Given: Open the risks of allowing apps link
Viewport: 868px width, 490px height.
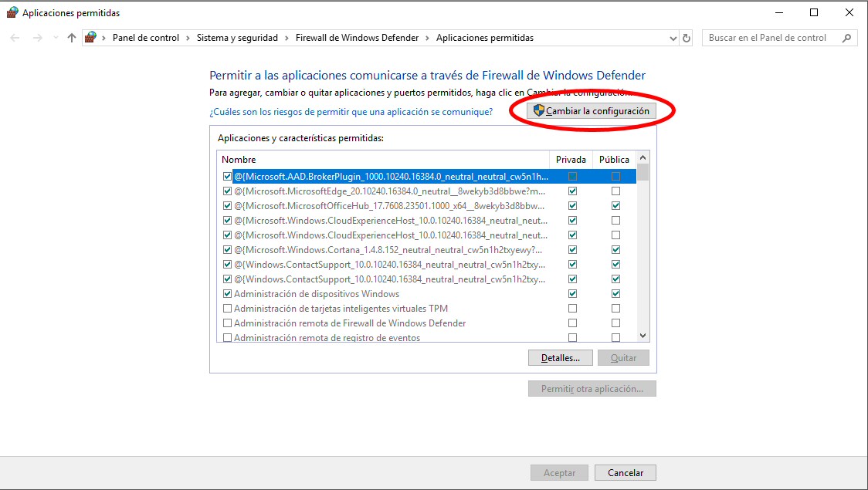Looking at the screenshot, I should 351,112.
